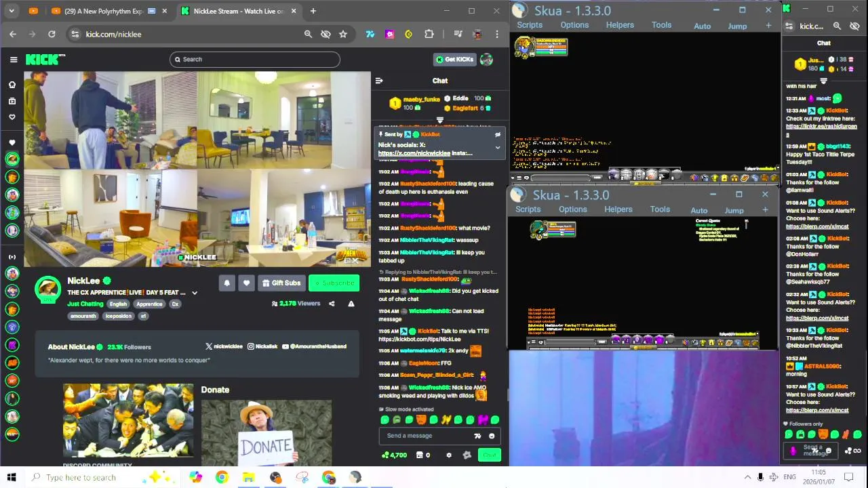
Task: Open user profile avatar in Kick header
Action: tap(486, 60)
